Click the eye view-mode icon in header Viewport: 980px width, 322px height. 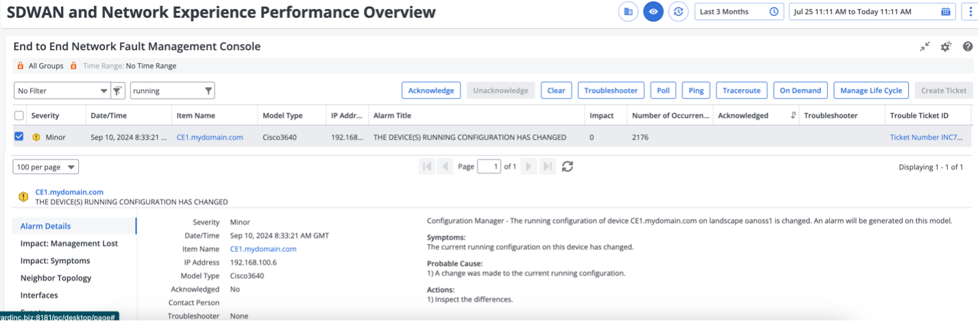(653, 12)
